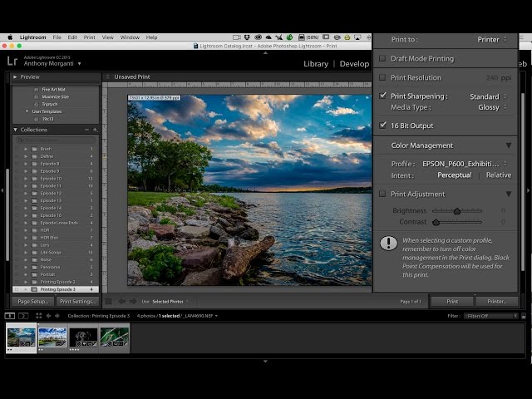Collapse the Color Management section
Screen dimensions: 532x399
click(509, 145)
